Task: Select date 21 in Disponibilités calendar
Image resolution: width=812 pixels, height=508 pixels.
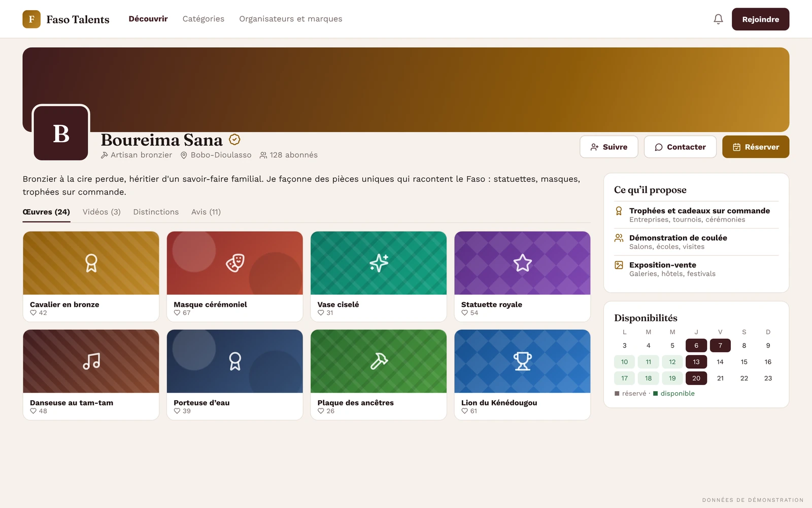Action: click(x=720, y=378)
